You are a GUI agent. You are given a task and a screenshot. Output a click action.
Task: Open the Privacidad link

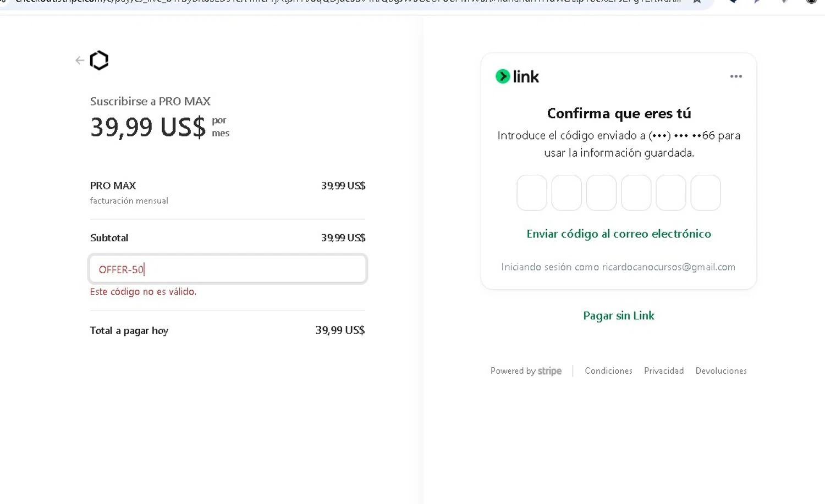click(x=664, y=371)
